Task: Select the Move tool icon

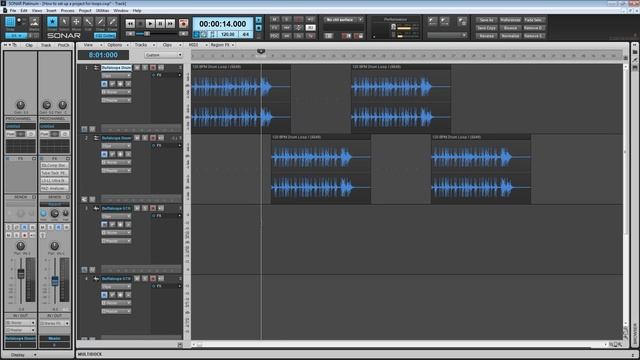Action: click(76, 22)
